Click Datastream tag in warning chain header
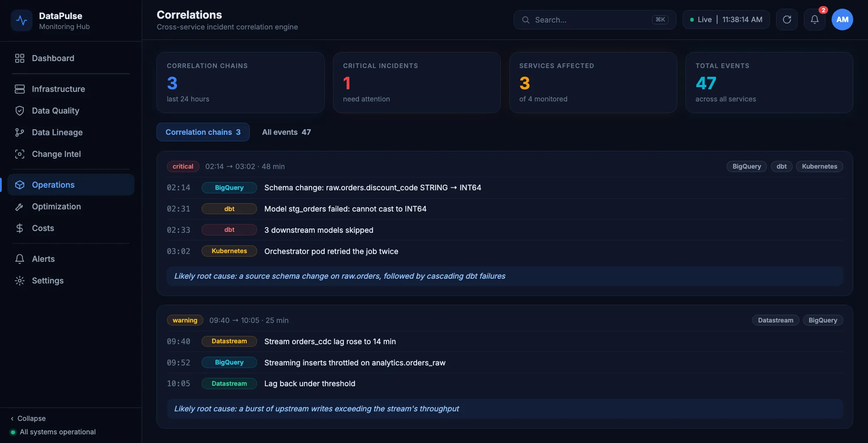 pyautogui.click(x=776, y=320)
